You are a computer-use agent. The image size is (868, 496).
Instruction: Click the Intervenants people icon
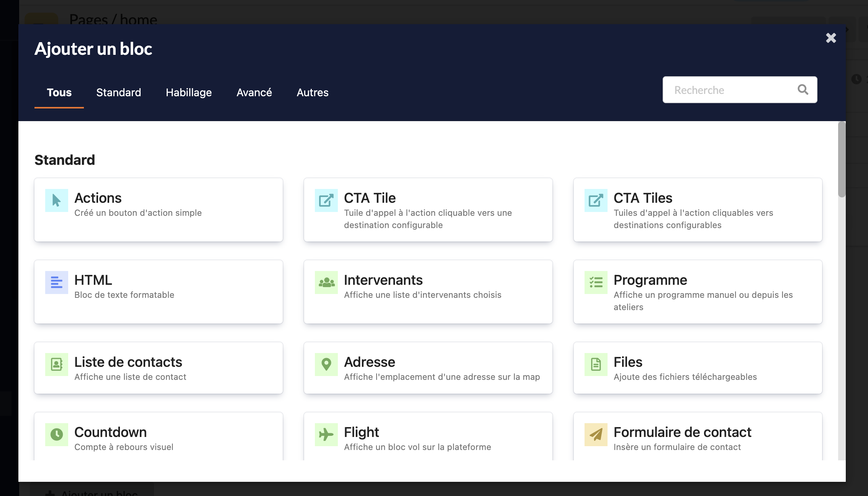point(326,282)
